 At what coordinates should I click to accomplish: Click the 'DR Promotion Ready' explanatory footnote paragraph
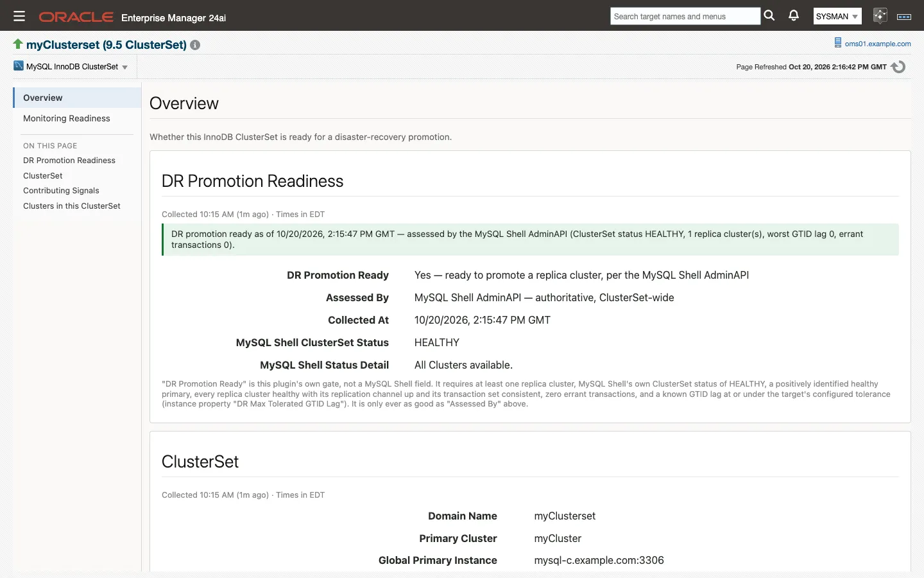pos(526,394)
